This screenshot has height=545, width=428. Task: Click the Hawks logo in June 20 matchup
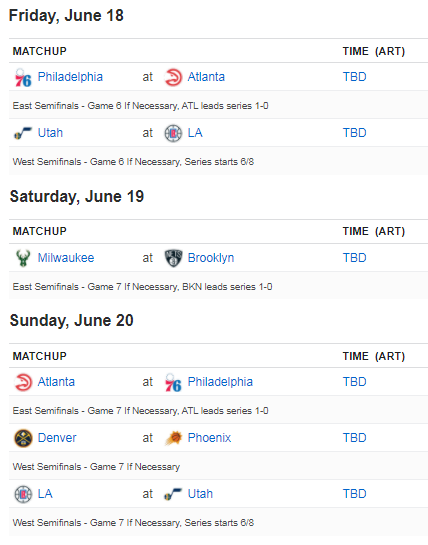[23, 382]
